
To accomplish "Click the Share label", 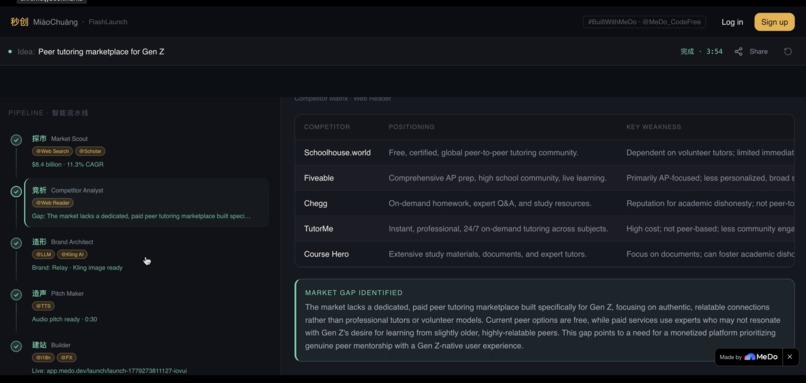I will [x=758, y=51].
